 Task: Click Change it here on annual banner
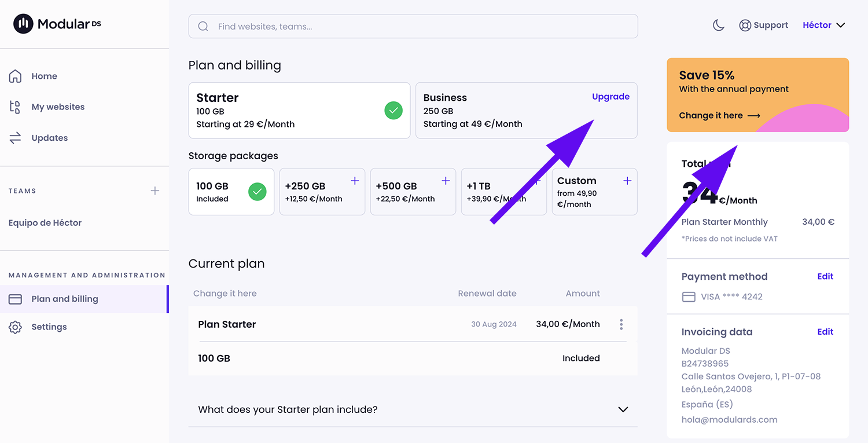[719, 115]
